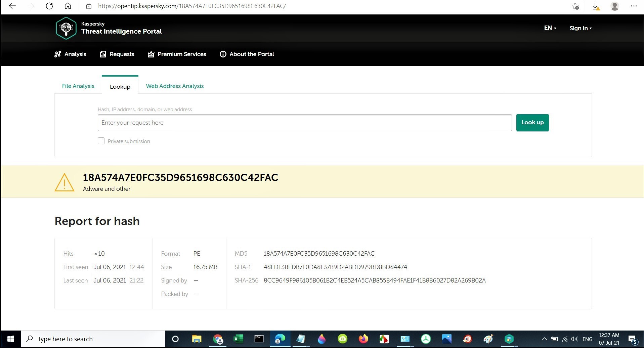
Task: Open the browser home page icon
Action: (x=68, y=6)
